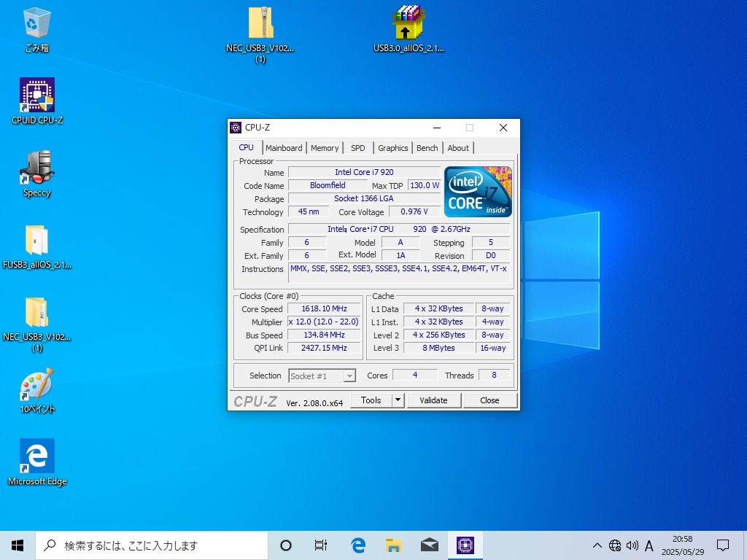Close CPU-Z with title bar X

coord(503,128)
